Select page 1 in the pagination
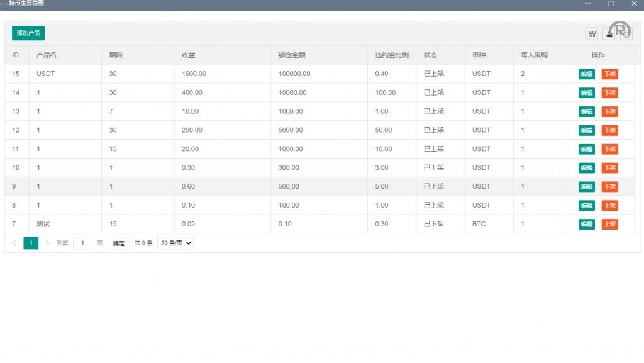Screen dimensions: 644x363 pyautogui.click(x=31, y=243)
